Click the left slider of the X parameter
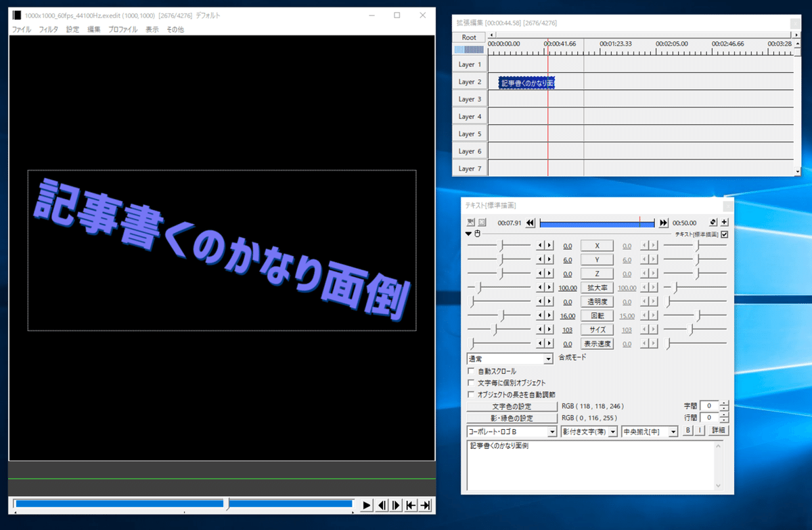 (x=500, y=246)
